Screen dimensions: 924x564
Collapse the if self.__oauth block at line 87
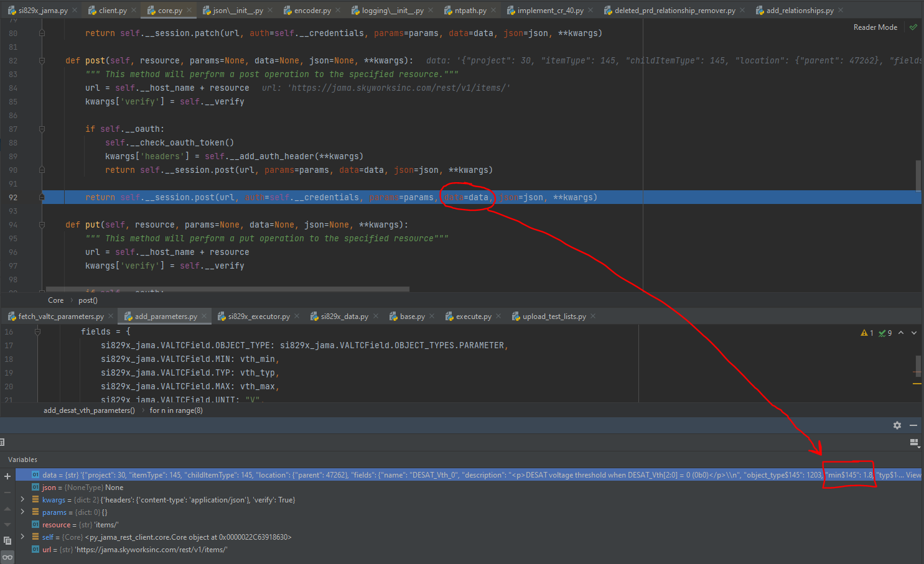pos(42,129)
